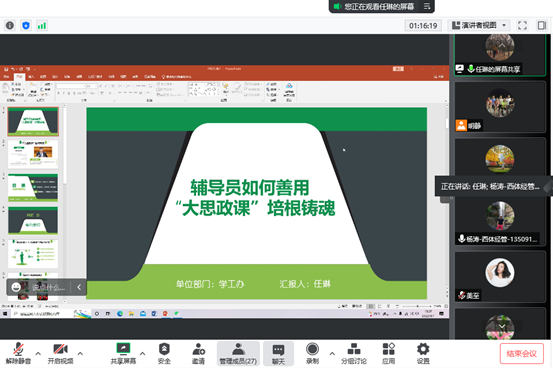Open screen sharing options menu at top
This screenshot has height=368, width=553.
427,6
